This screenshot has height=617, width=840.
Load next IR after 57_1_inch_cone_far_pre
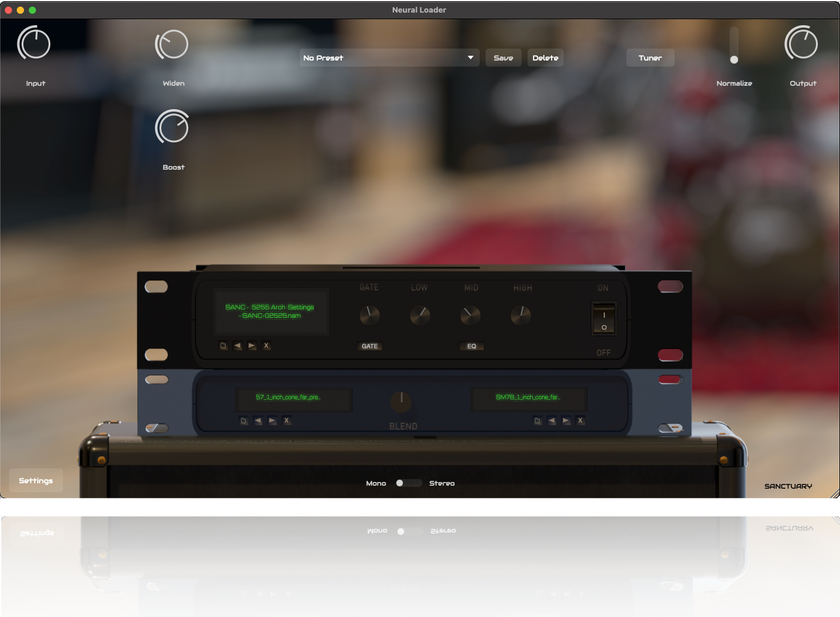[x=272, y=420]
